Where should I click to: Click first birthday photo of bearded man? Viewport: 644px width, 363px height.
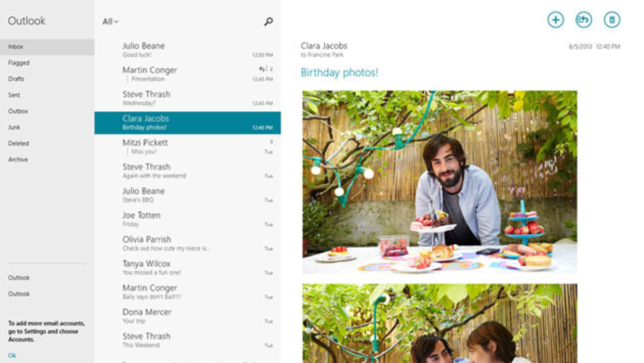tap(439, 182)
